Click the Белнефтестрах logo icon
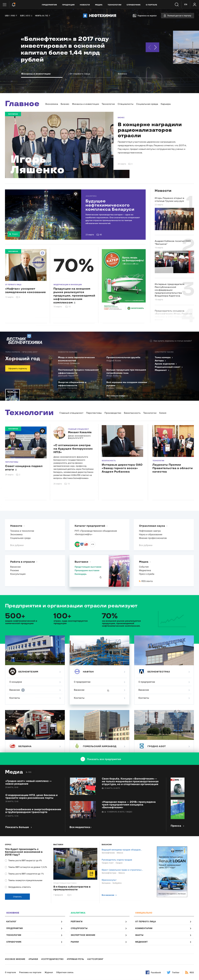 [142, 671]
